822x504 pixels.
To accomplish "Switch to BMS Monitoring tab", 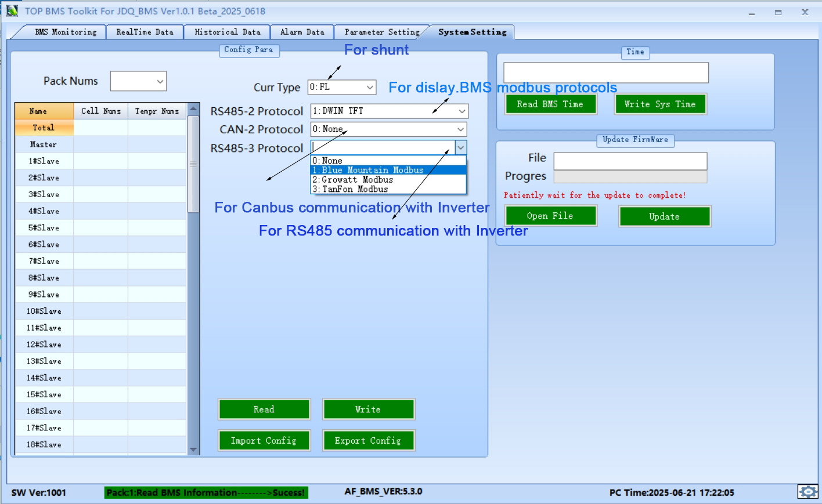I will [x=66, y=32].
